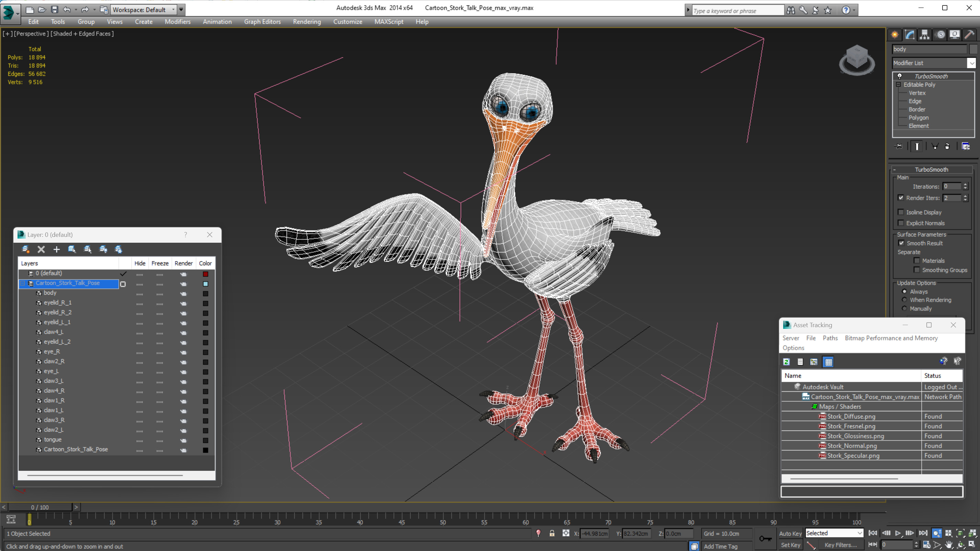Open the Selected key filter dropdown

[x=834, y=533]
